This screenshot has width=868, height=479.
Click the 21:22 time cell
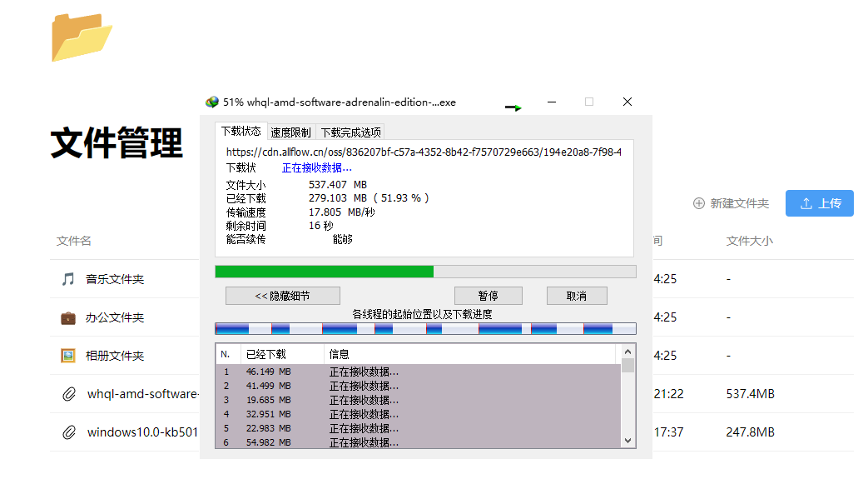669,394
